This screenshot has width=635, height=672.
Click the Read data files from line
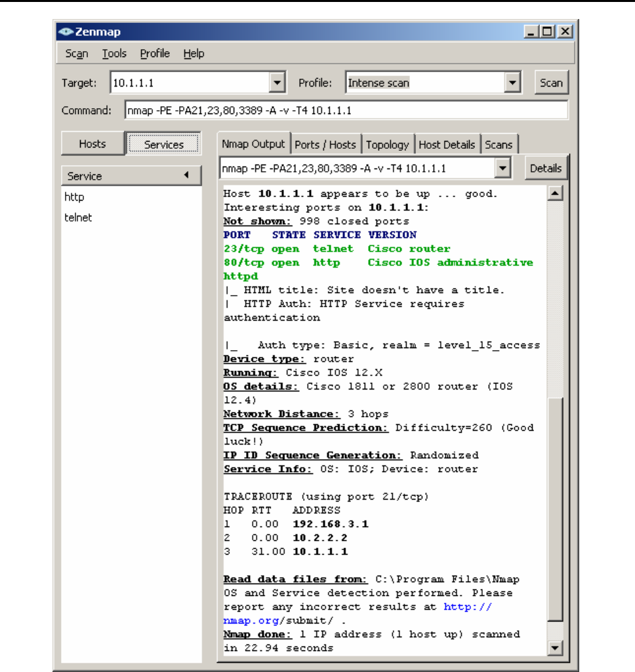tap(371, 580)
